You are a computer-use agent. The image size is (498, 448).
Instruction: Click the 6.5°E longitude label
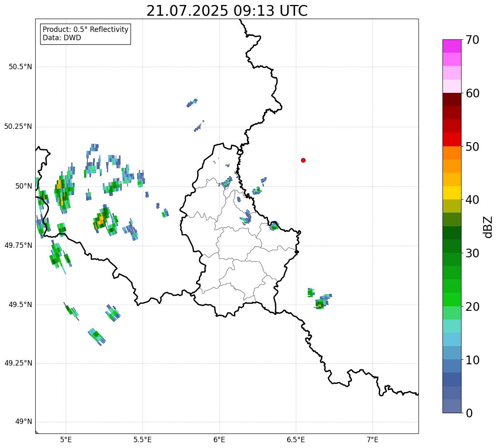pyautogui.click(x=296, y=440)
